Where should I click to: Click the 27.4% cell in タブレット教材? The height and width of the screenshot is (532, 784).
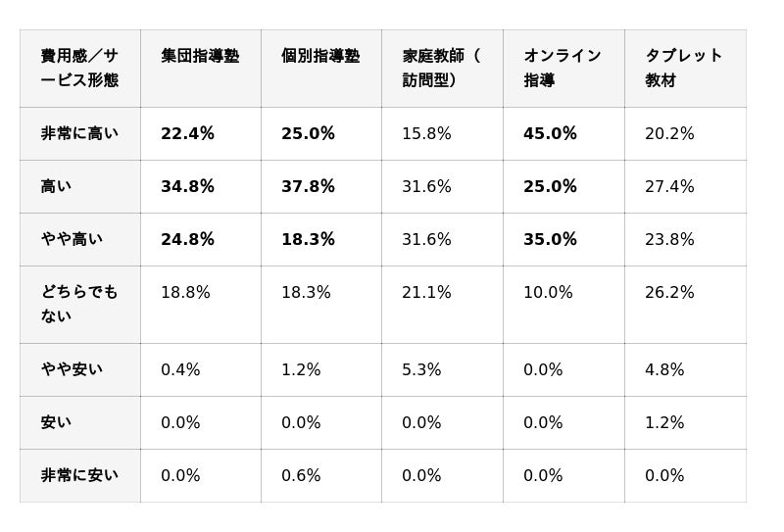[x=669, y=187]
